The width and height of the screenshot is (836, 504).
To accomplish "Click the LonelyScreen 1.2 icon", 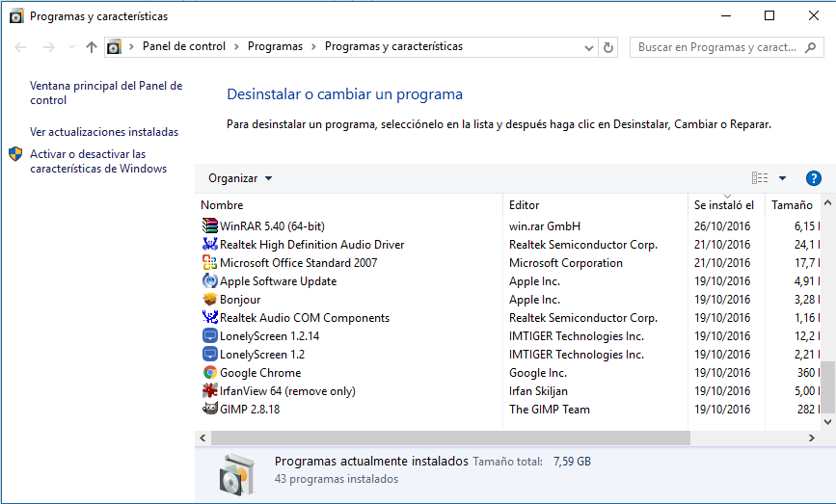I will tap(210, 354).
